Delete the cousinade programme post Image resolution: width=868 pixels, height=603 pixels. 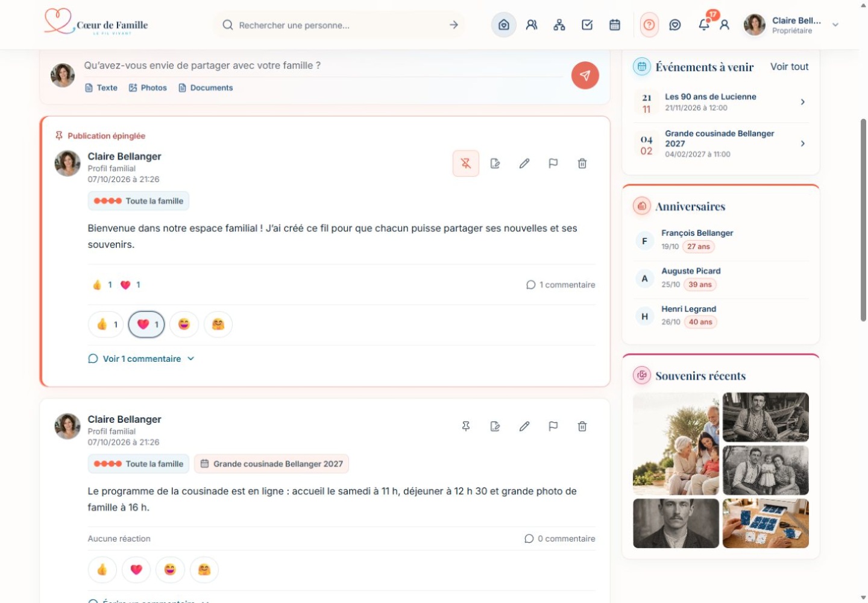[x=582, y=426]
